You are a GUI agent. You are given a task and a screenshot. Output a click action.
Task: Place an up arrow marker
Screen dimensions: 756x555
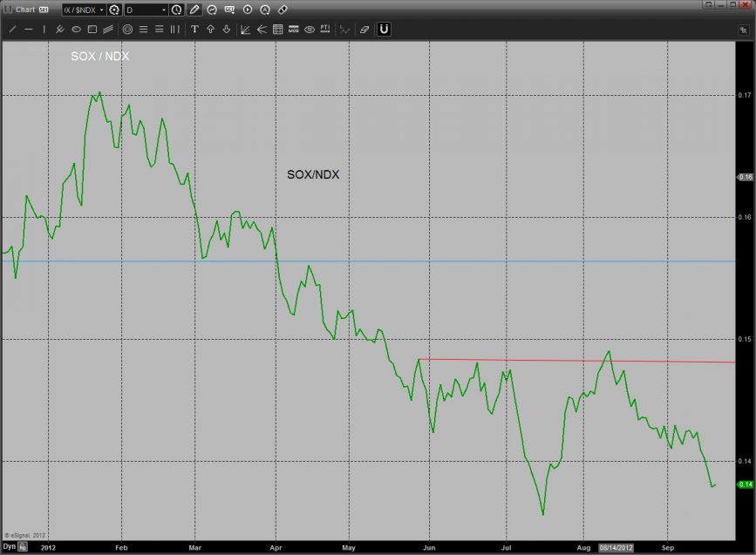coord(210,29)
